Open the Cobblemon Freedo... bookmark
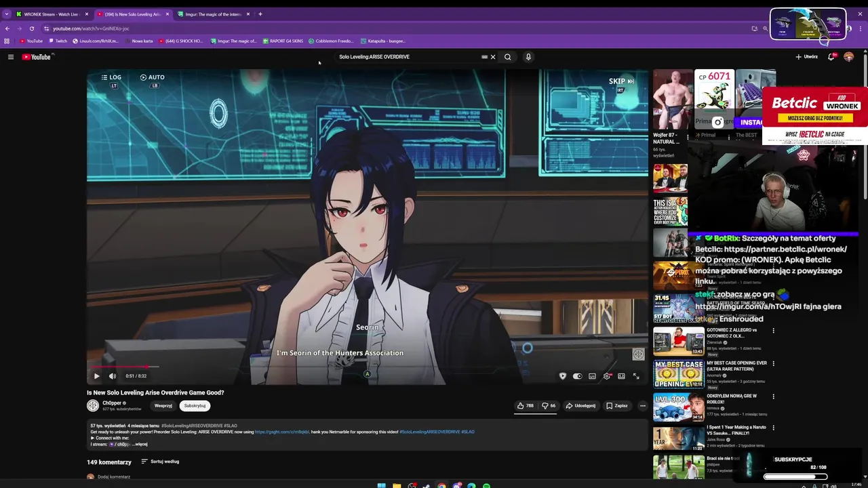This screenshot has height=488, width=868. tap(331, 41)
